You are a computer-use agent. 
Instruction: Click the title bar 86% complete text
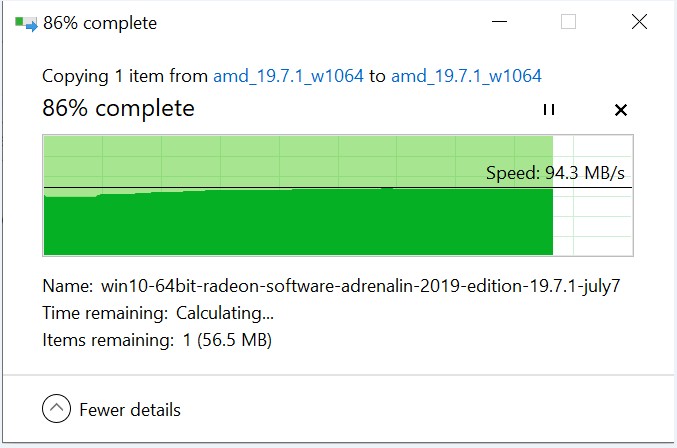point(100,23)
